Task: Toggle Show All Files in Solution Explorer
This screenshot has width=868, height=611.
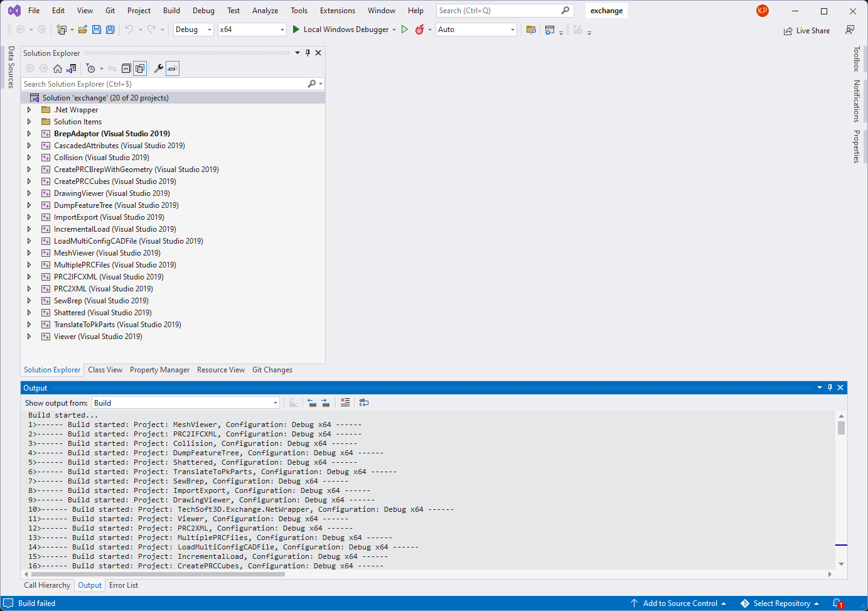Action: (x=141, y=68)
